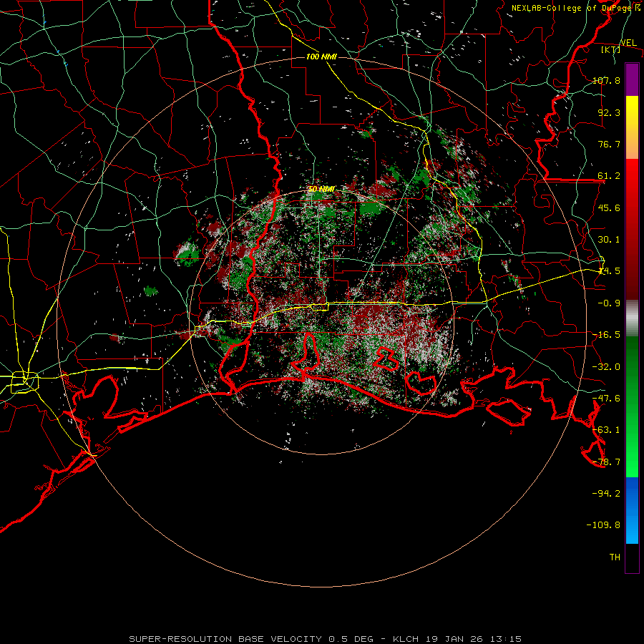Click the 19 JAN 26 date in the caption
This screenshot has height=644, width=644.
pos(454,639)
